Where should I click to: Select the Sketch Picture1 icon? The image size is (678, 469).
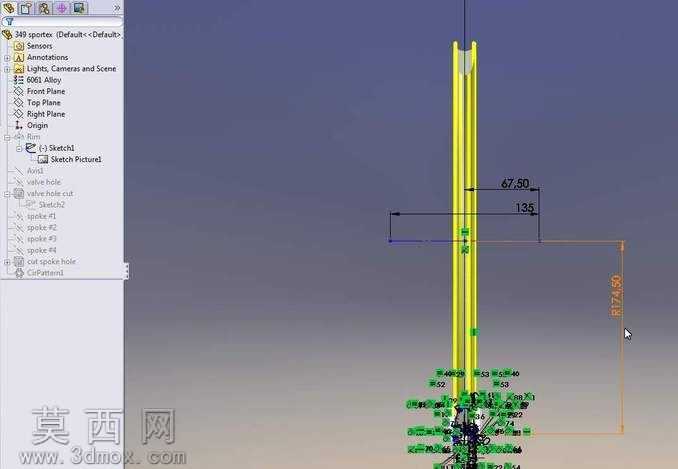tap(43, 160)
